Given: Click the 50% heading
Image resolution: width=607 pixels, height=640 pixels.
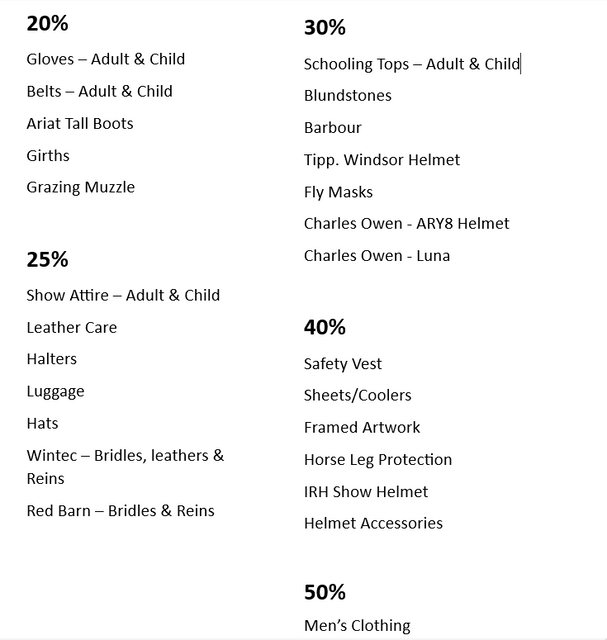Looking at the screenshot, I should [325, 592].
